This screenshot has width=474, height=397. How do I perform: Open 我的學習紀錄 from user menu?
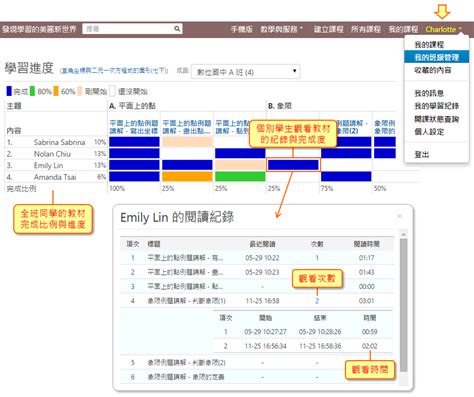click(436, 106)
